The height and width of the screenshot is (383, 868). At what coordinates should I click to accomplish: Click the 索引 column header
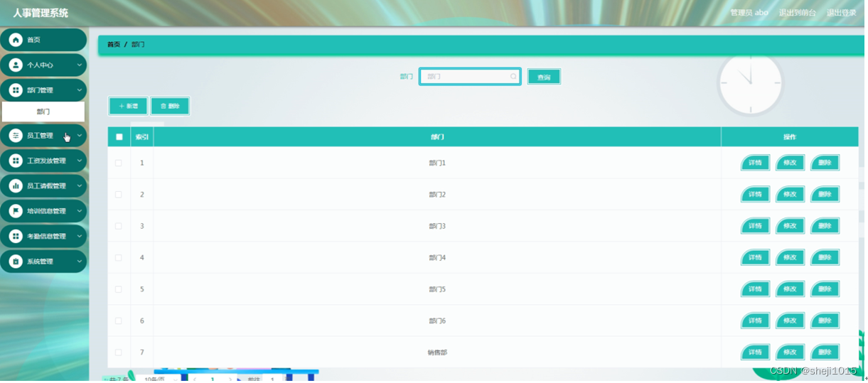click(x=141, y=137)
